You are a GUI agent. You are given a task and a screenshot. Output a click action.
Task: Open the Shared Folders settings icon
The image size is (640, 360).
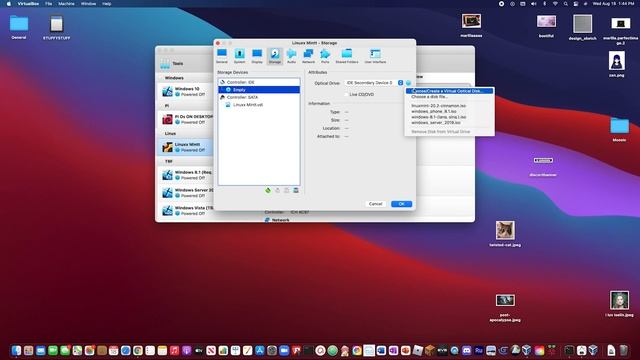pos(347,56)
